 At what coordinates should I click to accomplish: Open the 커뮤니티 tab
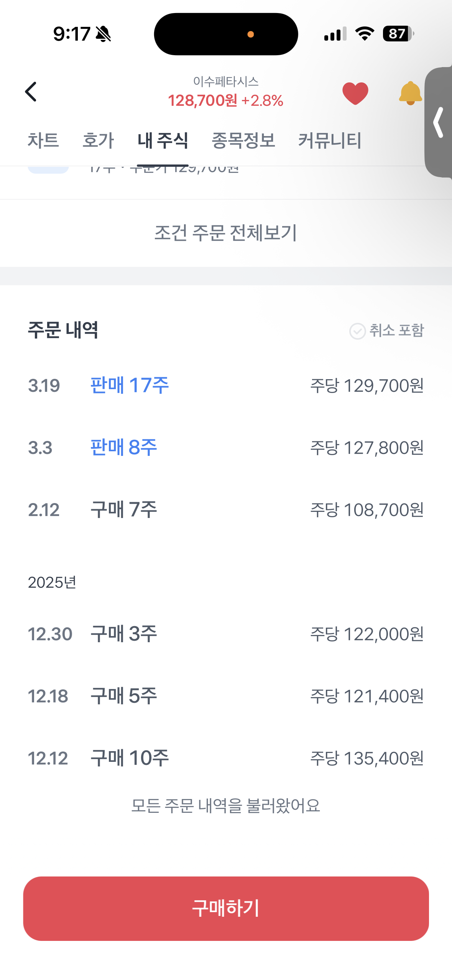(330, 140)
